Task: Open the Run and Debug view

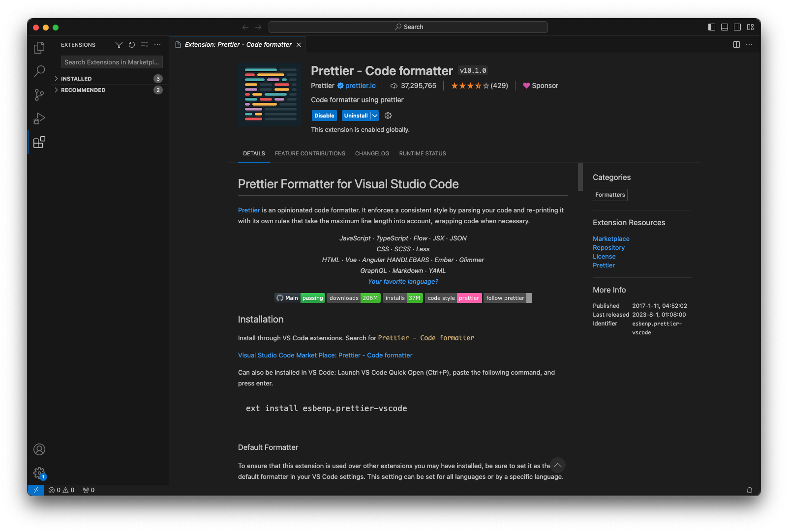Action: [39, 118]
